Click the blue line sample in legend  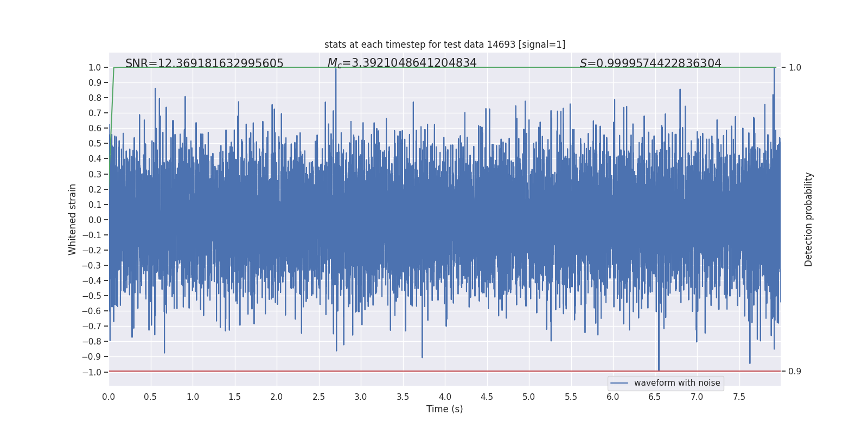coord(620,383)
